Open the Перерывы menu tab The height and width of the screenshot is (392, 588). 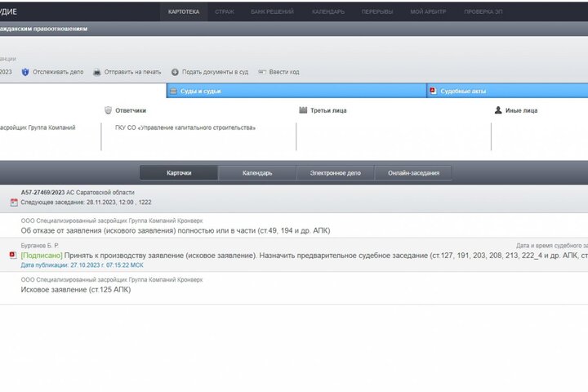[x=377, y=11]
